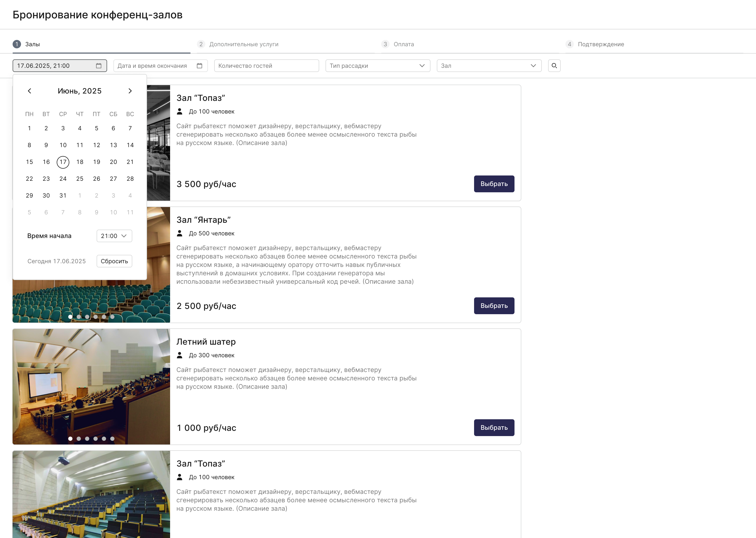Click the 1 000 руб/час price
756x538 pixels.
(206, 428)
